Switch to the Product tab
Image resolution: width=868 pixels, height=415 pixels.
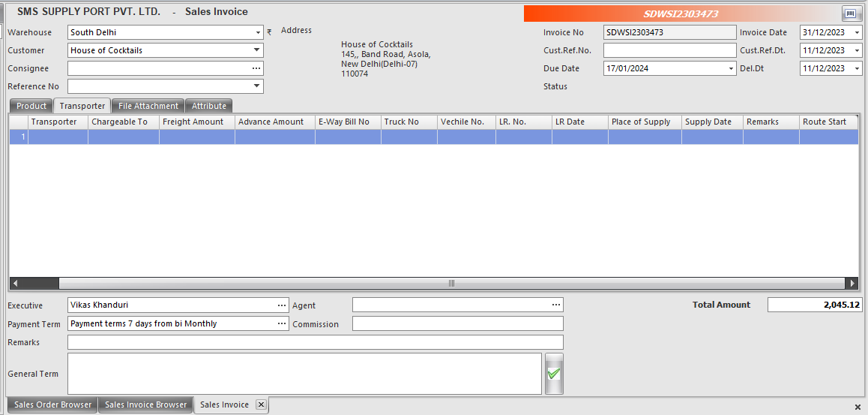pos(31,106)
